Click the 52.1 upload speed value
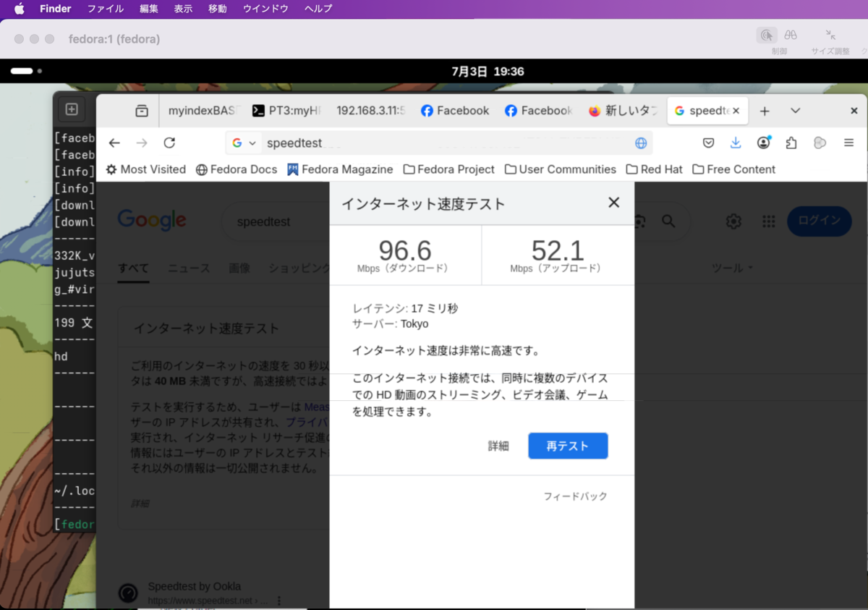The width and height of the screenshot is (868, 610). (557, 250)
